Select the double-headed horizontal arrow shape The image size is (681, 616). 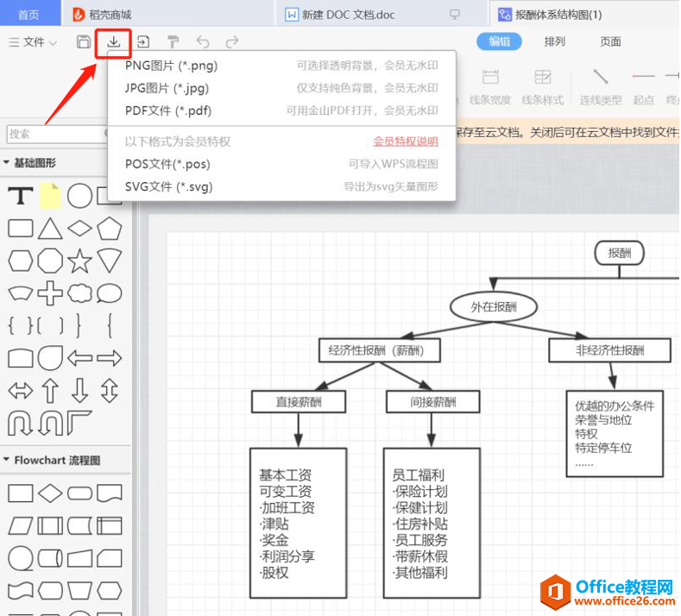(21, 391)
